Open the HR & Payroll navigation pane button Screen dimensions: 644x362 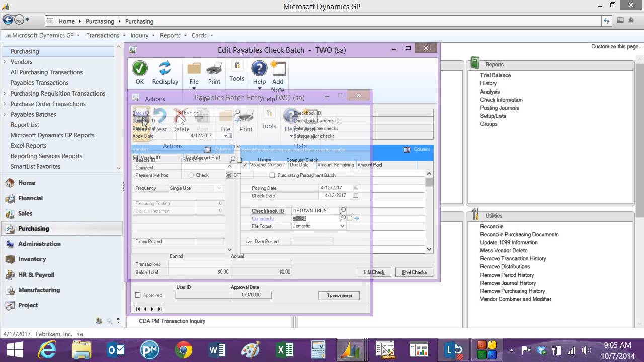coord(61,275)
